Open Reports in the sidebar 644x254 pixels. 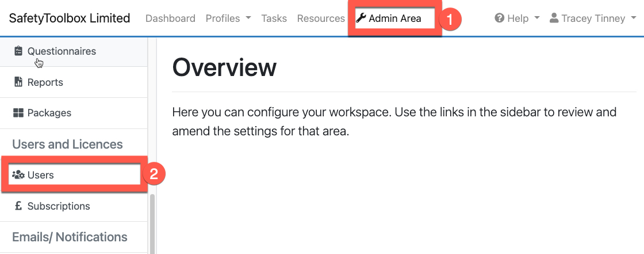tap(74, 82)
